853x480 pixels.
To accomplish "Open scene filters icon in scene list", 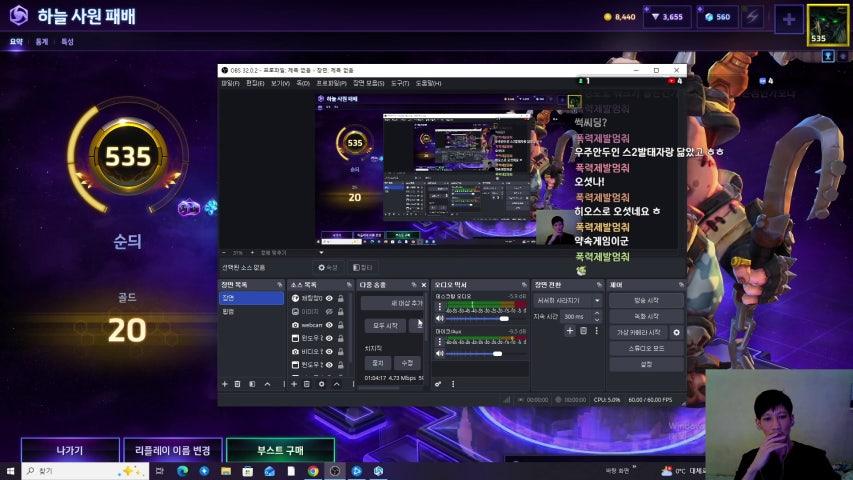I will (252, 384).
